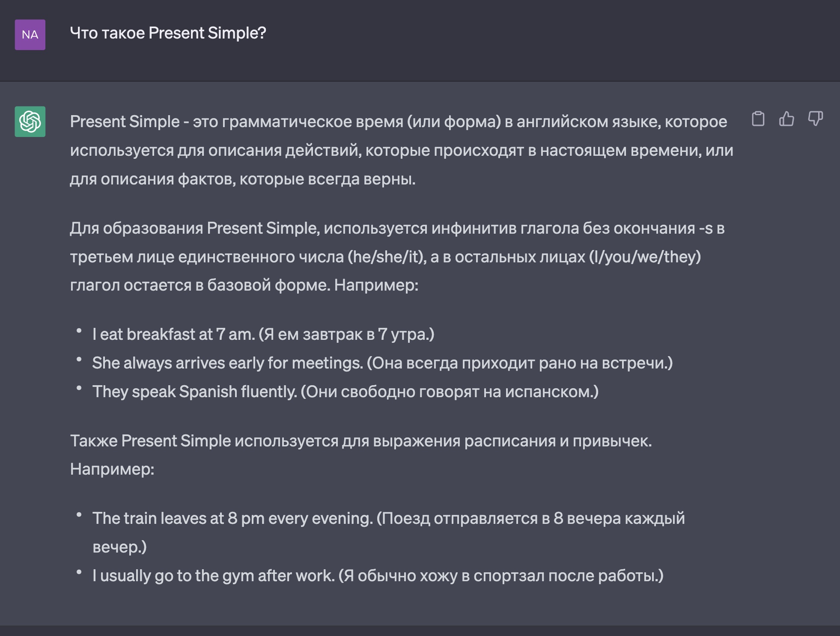The width and height of the screenshot is (840, 636).
Task: Click the word 'вечер.)' on the wrapped line
Action: click(x=119, y=547)
